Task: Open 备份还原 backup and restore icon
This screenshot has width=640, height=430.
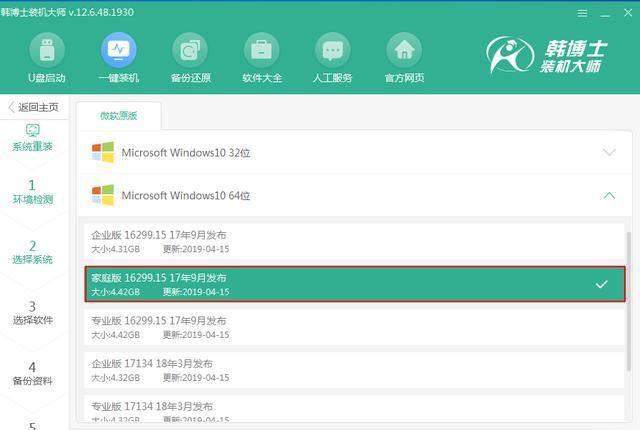Action: click(x=190, y=50)
